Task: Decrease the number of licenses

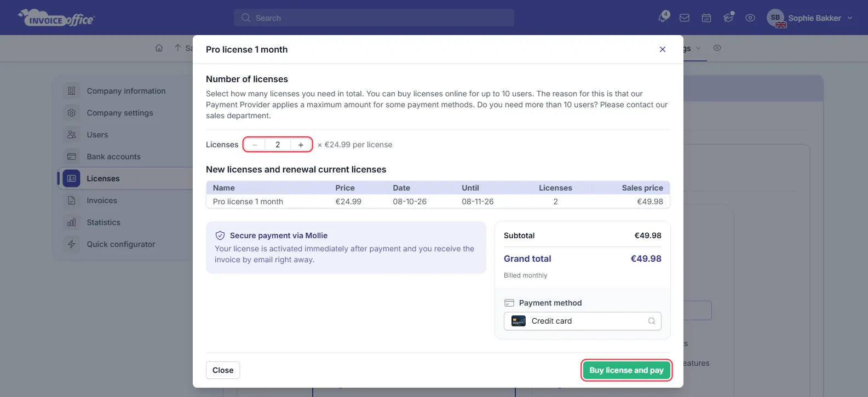Action: [255, 145]
